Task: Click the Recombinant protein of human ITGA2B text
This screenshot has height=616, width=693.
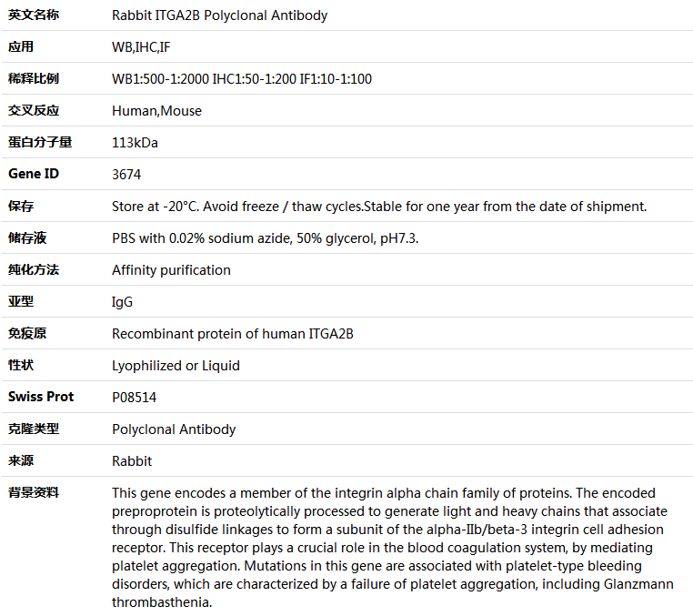Action: point(233,333)
